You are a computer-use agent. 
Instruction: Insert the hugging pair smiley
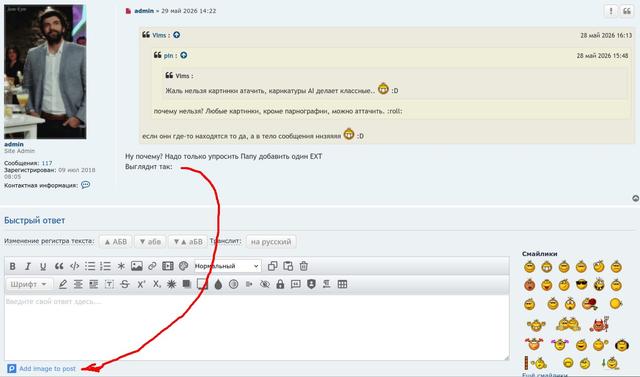(x=568, y=324)
